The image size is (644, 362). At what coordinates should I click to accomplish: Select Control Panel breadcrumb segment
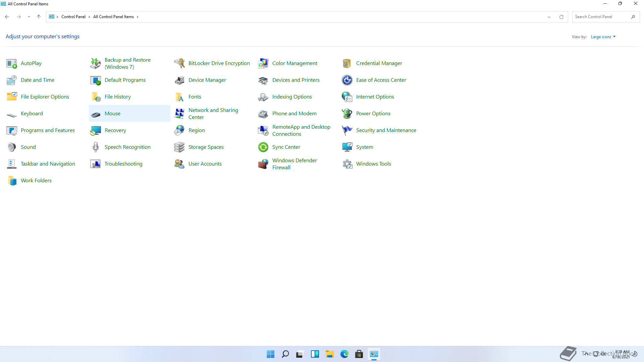(x=73, y=17)
